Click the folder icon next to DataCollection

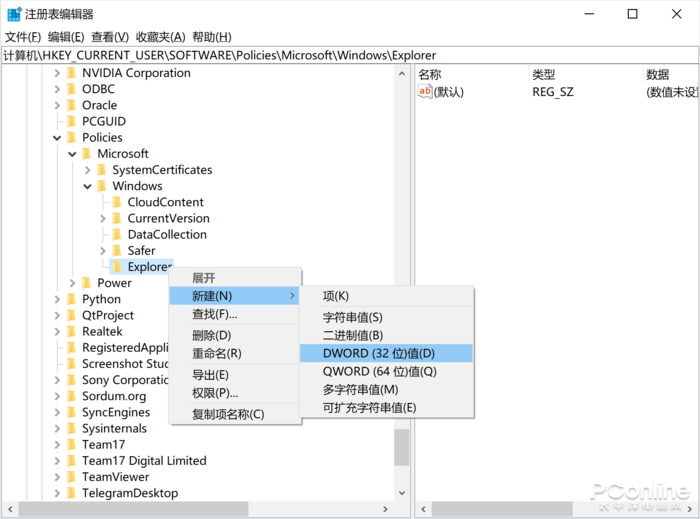click(x=117, y=235)
